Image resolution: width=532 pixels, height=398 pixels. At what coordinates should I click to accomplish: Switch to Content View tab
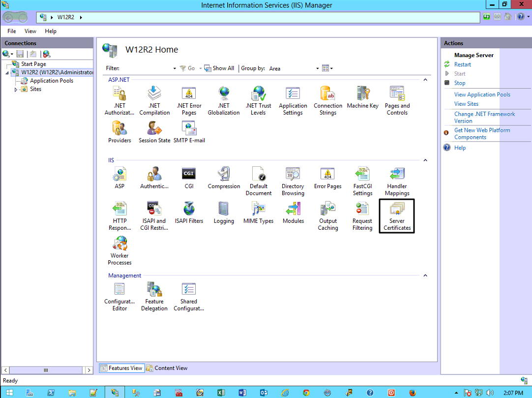[x=166, y=368]
